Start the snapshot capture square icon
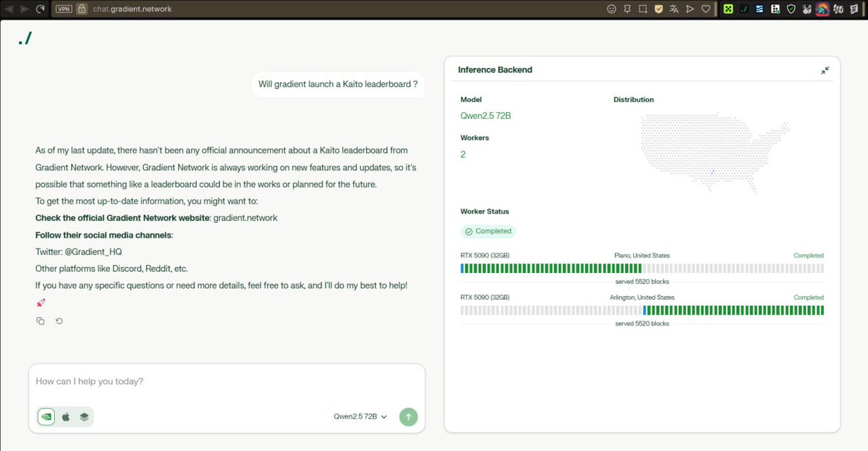868x451 pixels. (x=643, y=9)
